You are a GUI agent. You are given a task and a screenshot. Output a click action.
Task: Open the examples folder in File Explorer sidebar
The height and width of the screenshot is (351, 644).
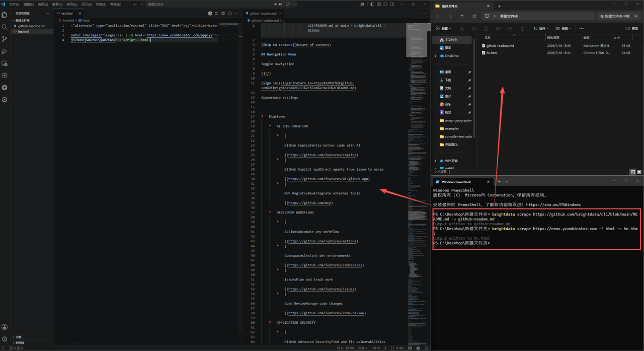[451, 128]
